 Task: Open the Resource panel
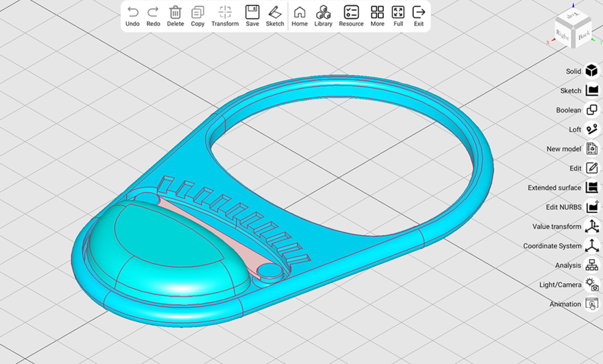(x=351, y=13)
